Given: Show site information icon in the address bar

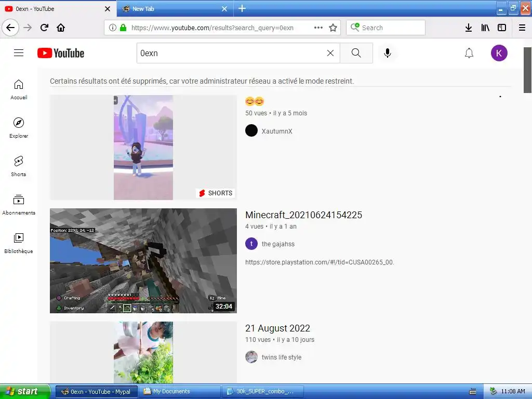Looking at the screenshot, I should pos(112,28).
